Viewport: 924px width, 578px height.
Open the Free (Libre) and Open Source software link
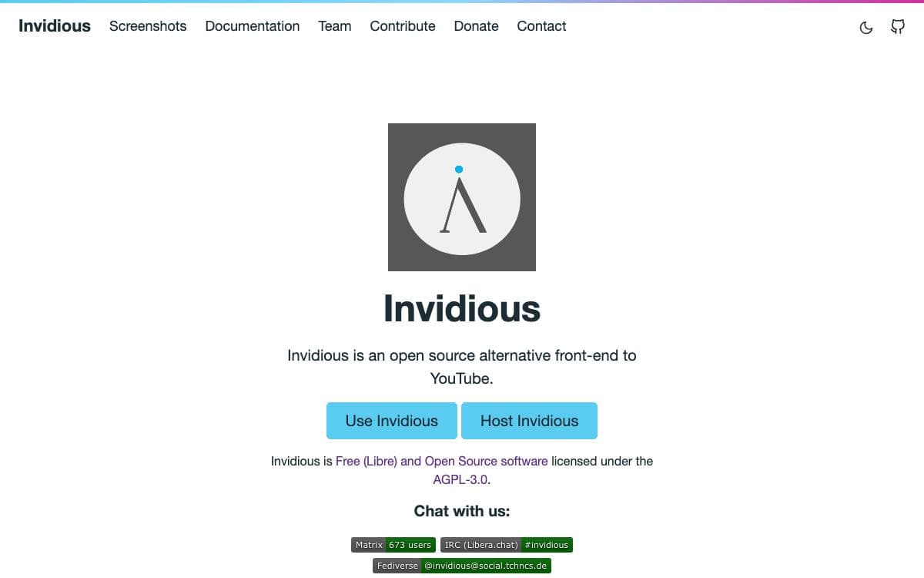point(442,461)
